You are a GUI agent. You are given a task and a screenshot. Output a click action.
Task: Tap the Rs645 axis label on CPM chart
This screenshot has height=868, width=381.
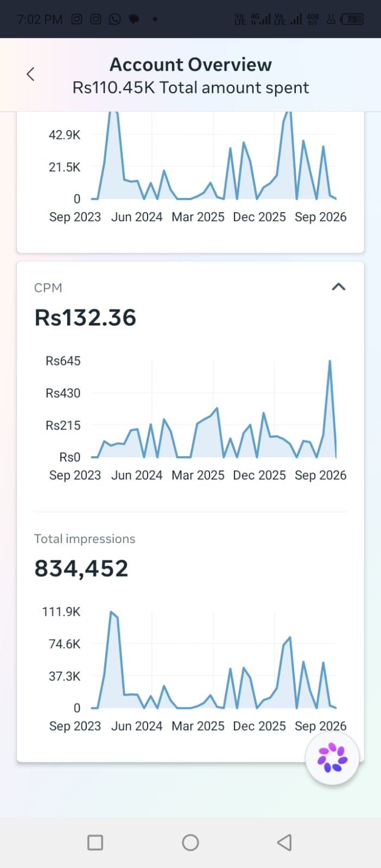point(63,361)
